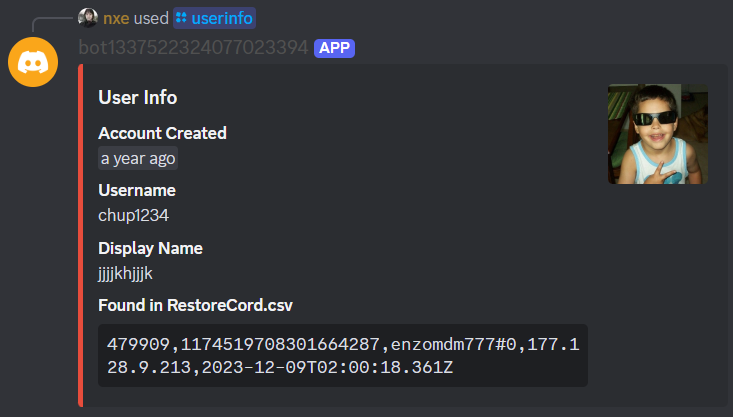The image size is (733, 417).
Task: Click the Username field label
Action: tap(137, 190)
